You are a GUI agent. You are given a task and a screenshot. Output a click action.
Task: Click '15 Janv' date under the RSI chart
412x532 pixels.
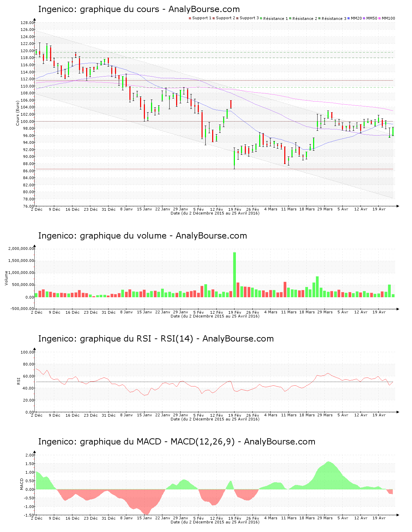144,415
